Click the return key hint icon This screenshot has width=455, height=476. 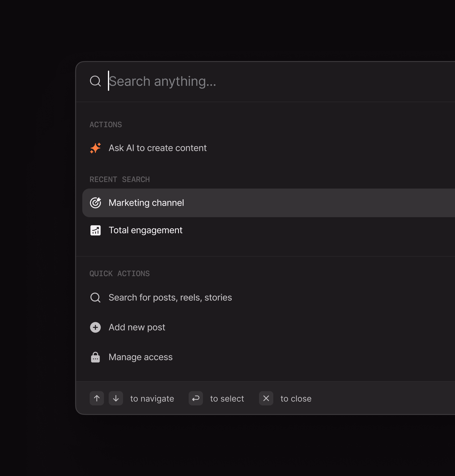(196, 398)
